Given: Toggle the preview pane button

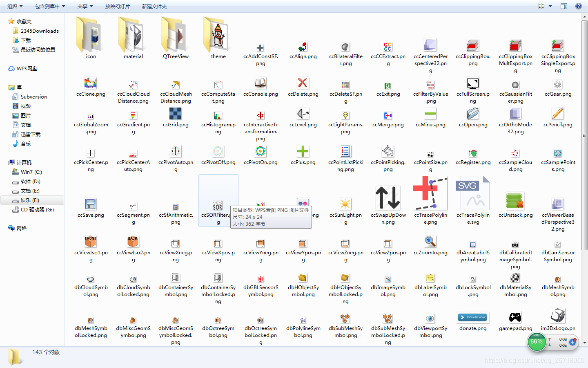Looking at the screenshot, I should pyautogui.click(x=564, y=6).
